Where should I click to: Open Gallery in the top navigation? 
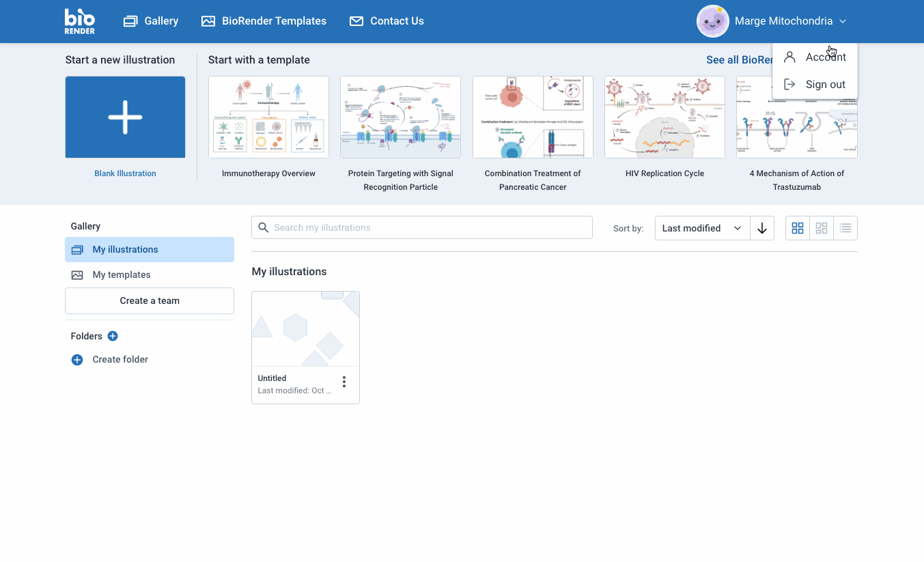pyautogui.click(x=151, y=21)
